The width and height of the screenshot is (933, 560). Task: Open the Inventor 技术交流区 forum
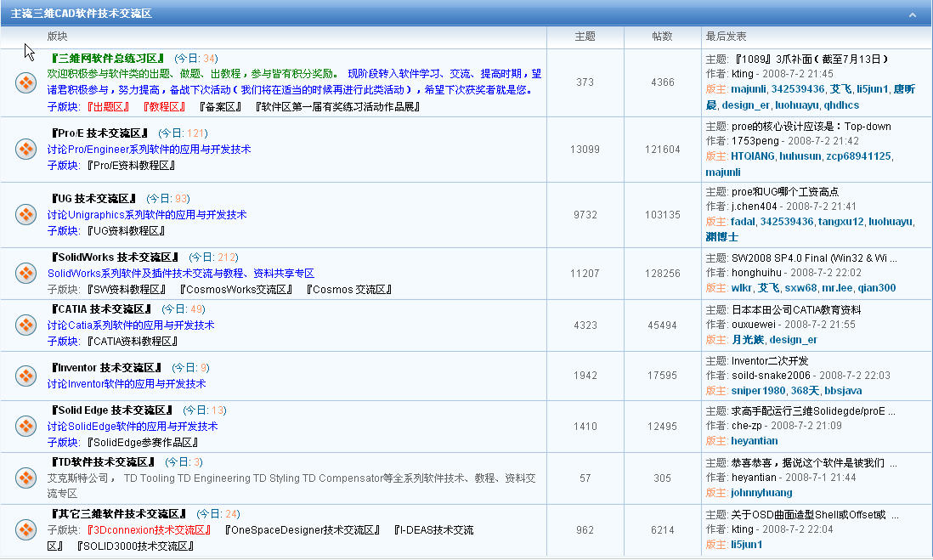[x=106, y=368]
